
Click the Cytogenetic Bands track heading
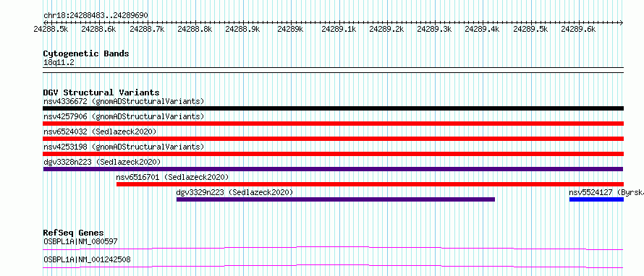[x=86, y=53]
